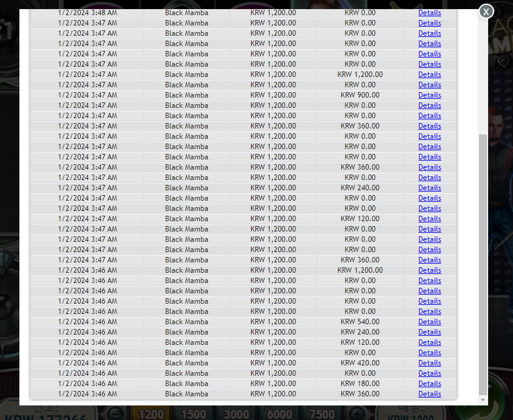Select the KRW 180.00 win amount cell

tap(360, 384)
